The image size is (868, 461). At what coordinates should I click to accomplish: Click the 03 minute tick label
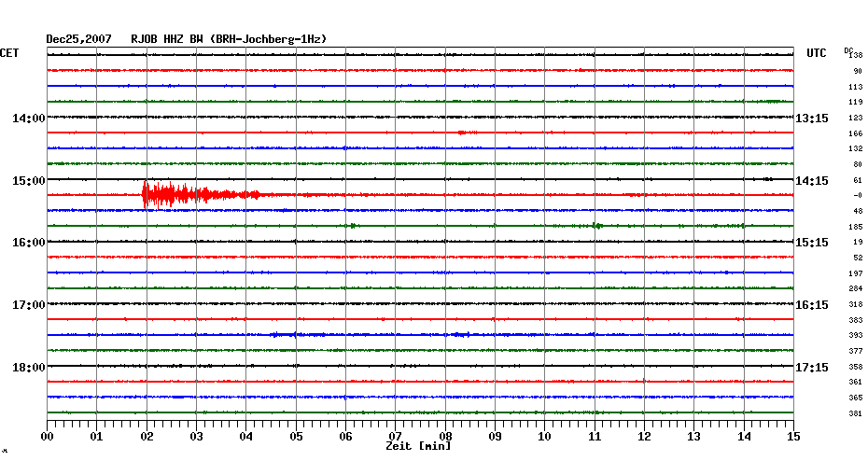(x=197, y=437)
